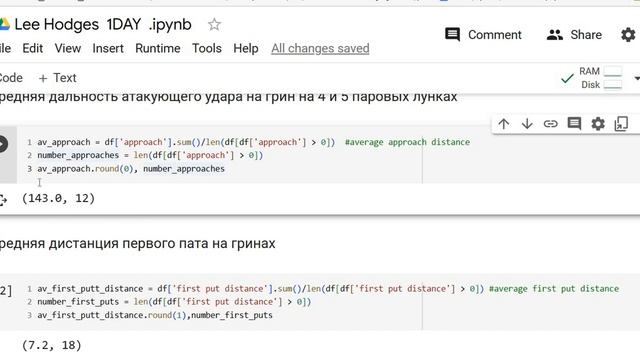Screen dimensions: 640x360
Task: Click the #average approach distance comment
Action: click(407, 142)
